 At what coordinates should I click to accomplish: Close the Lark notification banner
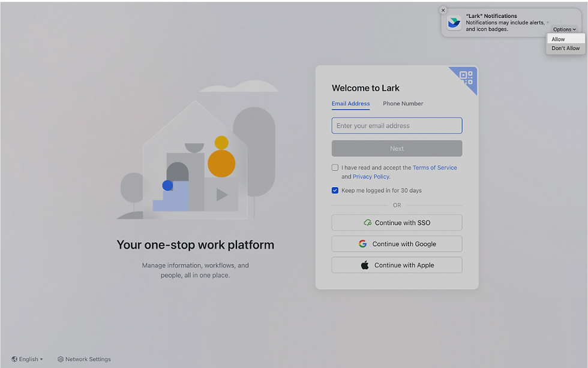(443, 11)
